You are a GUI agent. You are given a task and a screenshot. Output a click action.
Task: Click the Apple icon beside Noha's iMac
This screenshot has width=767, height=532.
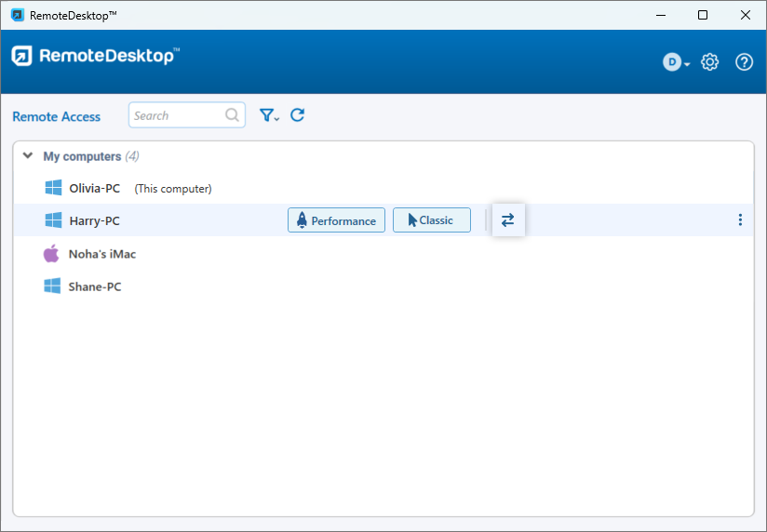point(52,253)
